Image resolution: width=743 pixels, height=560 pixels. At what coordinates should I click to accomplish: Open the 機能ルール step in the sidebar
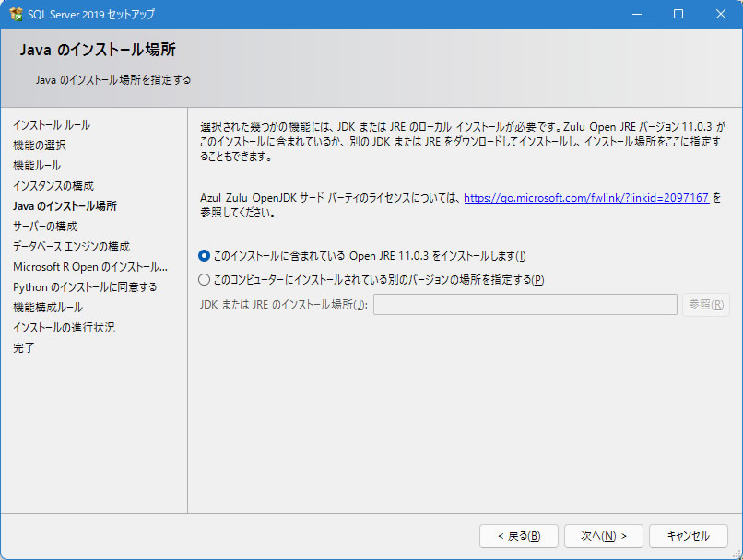(37, 166)
